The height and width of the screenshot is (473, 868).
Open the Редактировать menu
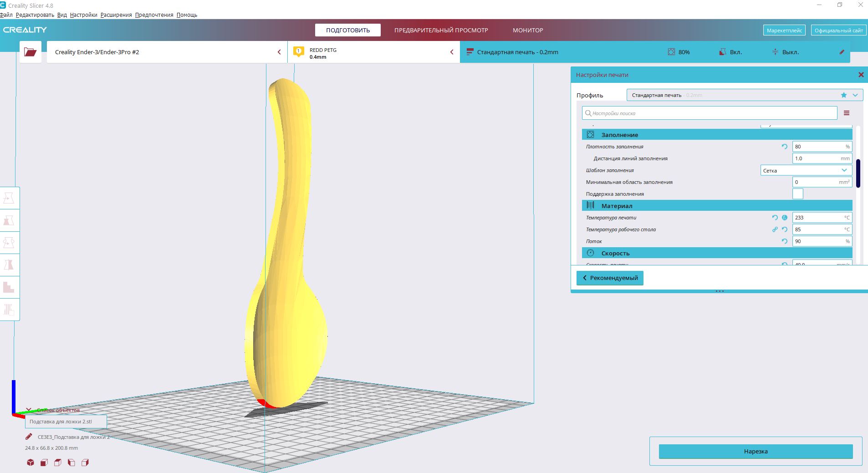[35, 15]
